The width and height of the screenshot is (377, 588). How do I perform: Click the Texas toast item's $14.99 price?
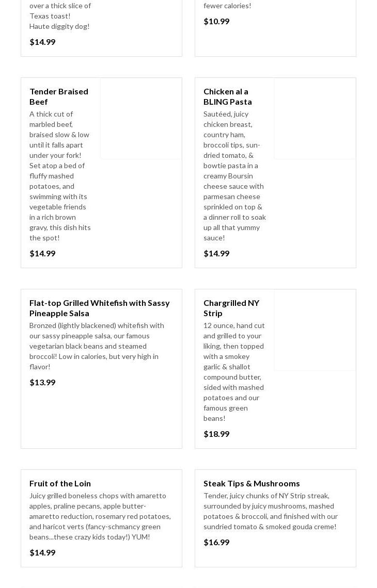(42, 42)
